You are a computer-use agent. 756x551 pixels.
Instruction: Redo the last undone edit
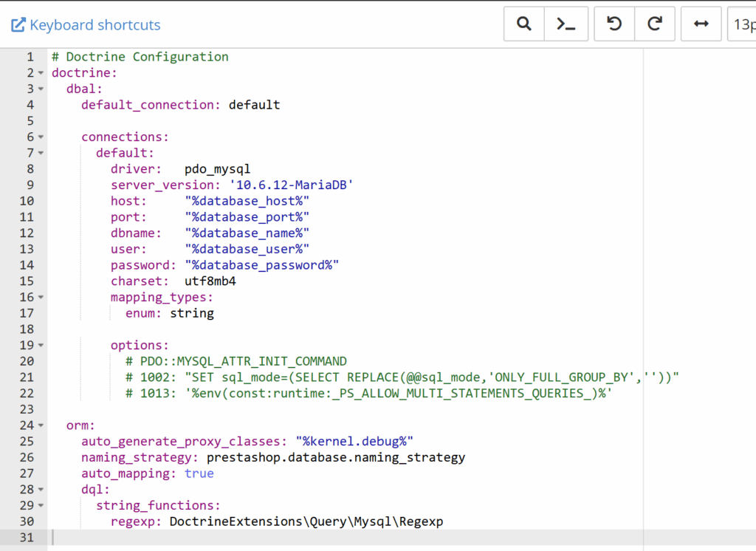[x=654, y=24]
